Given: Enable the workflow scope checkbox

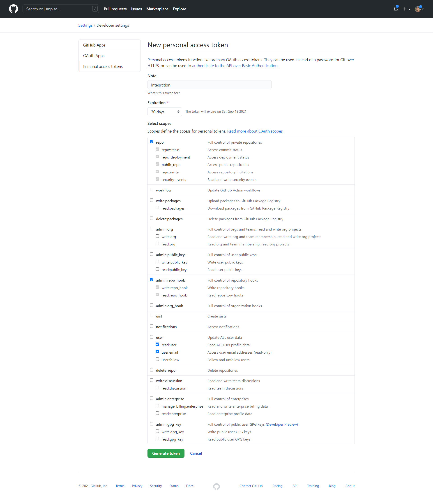Looking at the screenshot, I should point(152,189).
